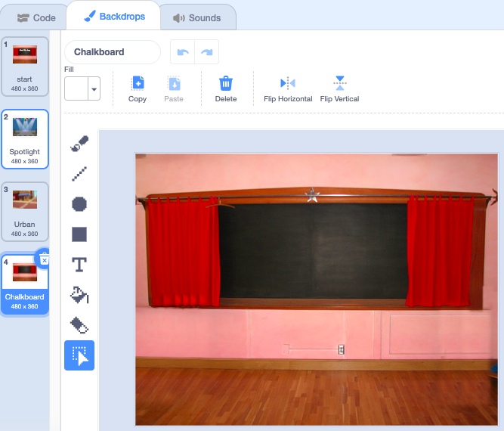Viewport: 504px width, 431px height.
Task: Delete the Chalkboard backdrop via its X
Action: point(43,259)
